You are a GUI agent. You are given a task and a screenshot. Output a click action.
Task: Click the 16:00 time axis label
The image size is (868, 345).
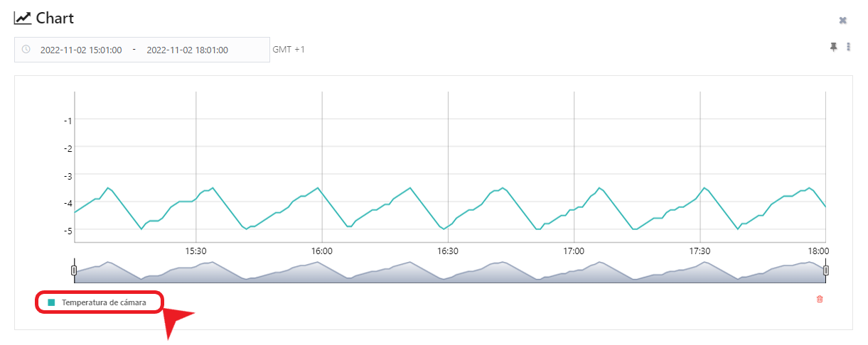(x=322, y=251)
